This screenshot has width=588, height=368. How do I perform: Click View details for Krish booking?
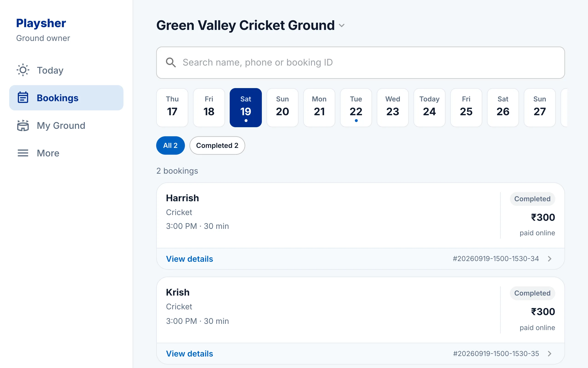[x=189, y=354]
